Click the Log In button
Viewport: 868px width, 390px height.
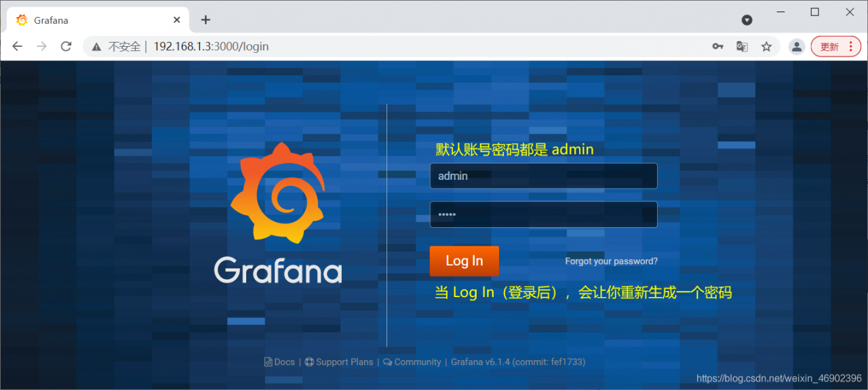point(465,261)
